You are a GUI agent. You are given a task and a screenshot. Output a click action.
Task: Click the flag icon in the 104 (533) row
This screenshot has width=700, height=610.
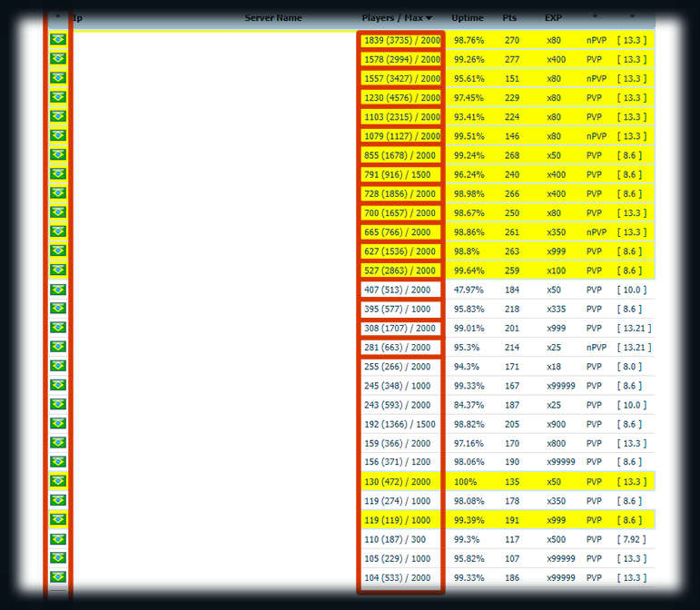coord(58,577)
